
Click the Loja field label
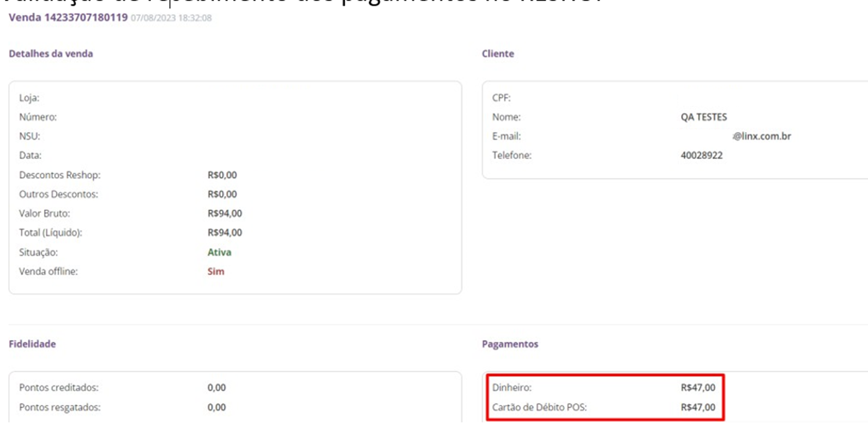pyautogui.click(x=29, y=98)
